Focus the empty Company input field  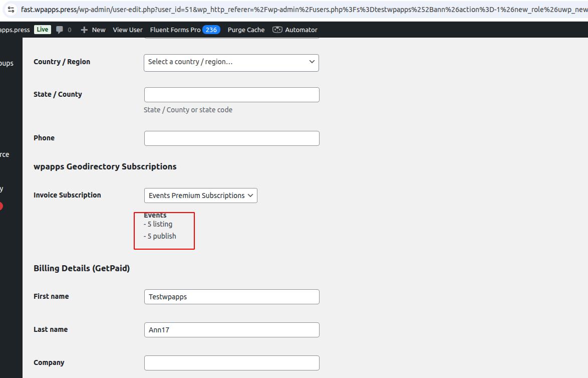point(231,363)
